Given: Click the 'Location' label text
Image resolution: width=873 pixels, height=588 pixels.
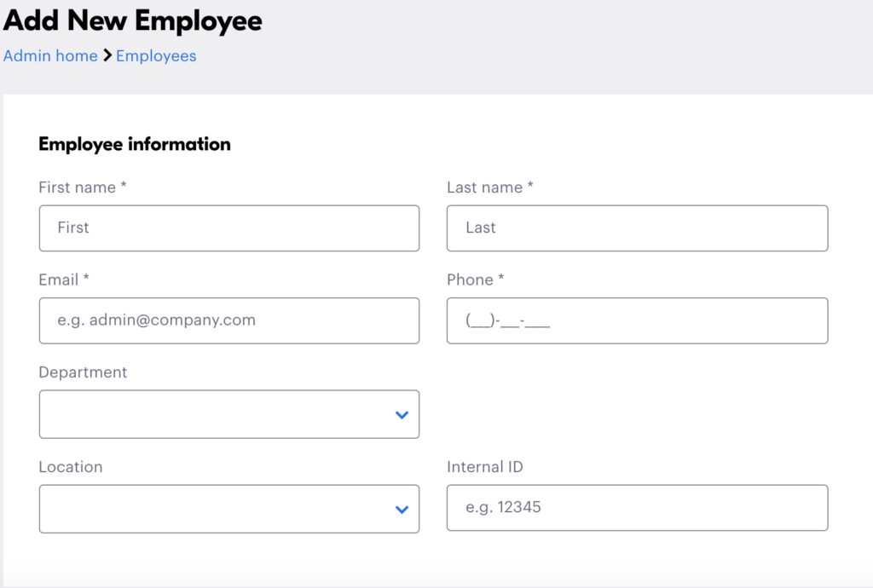Looking at the screenshot, I should coord(71,467).
